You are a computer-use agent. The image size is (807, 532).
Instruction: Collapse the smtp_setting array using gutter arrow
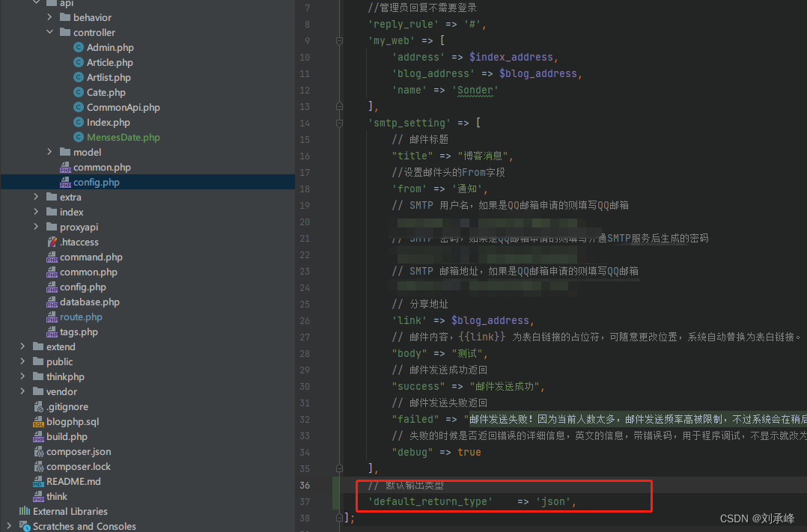339,122
